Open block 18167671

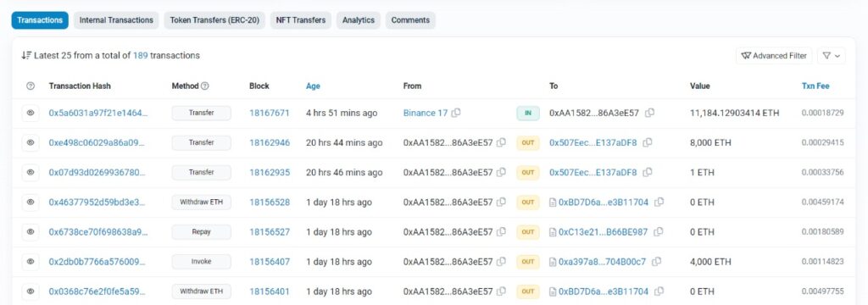click(x=270, y=113)
